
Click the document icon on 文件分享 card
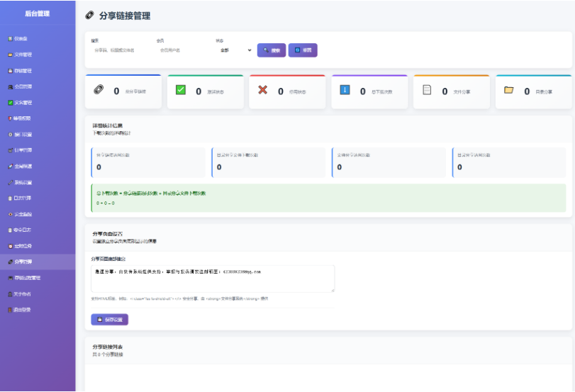coord(427,90)
